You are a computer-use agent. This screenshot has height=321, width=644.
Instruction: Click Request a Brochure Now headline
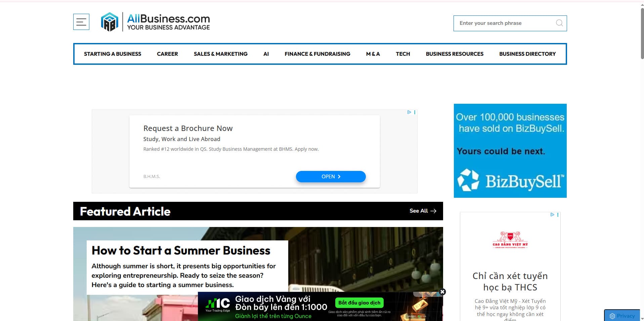point(188,128)
